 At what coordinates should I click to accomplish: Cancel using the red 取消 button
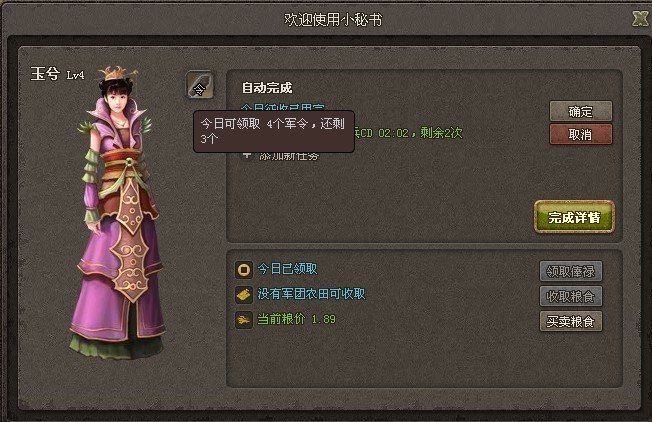coord(580,134)
